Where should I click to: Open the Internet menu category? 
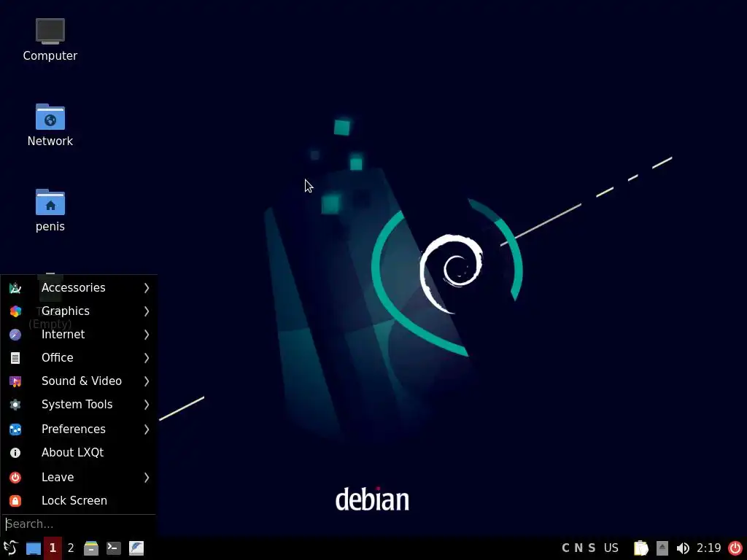[79, 334]
